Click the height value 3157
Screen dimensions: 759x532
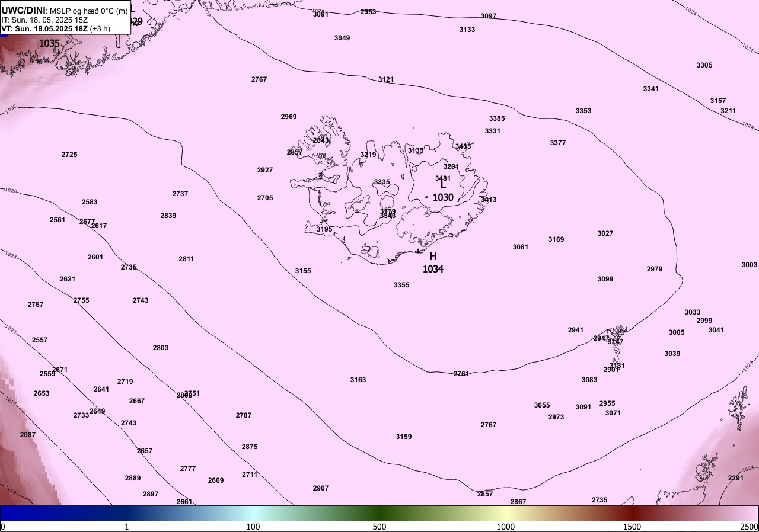click(x=718, y=101)
